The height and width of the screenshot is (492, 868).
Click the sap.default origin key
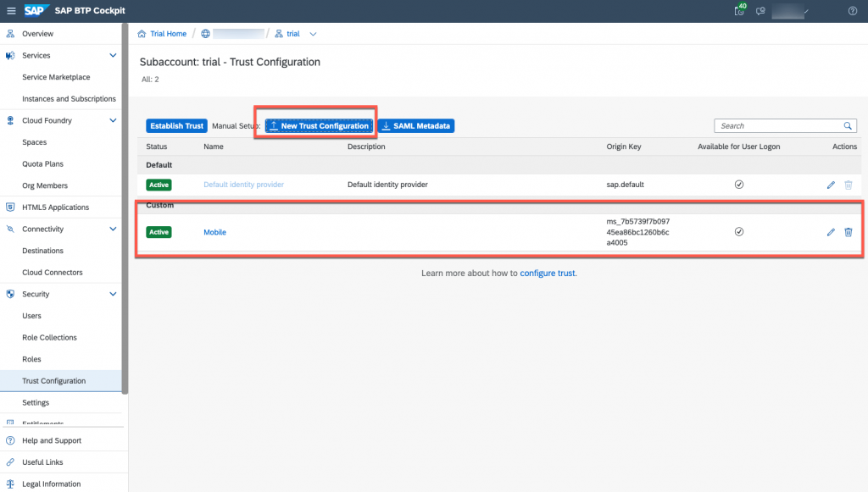point(625,185)
